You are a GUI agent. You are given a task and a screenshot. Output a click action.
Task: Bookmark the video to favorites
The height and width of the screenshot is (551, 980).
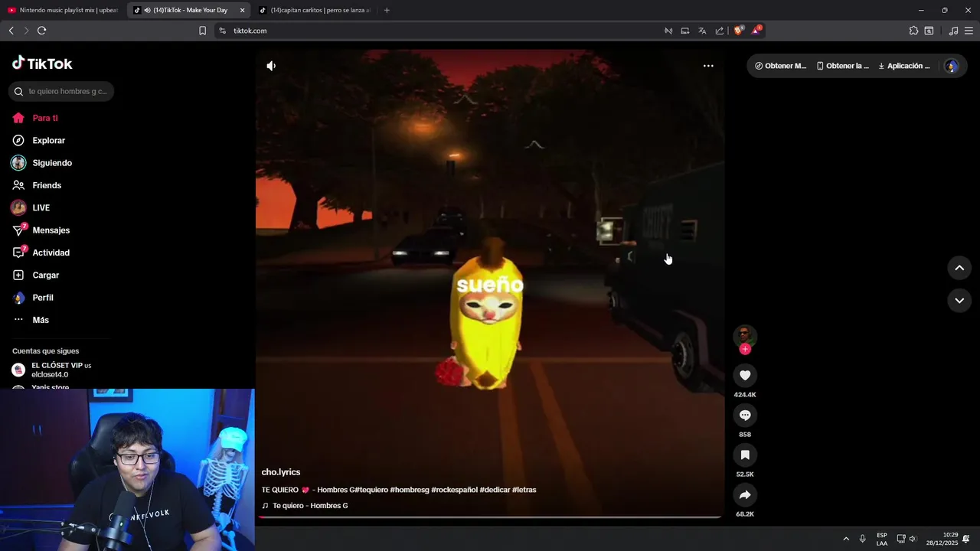[745, 455]
